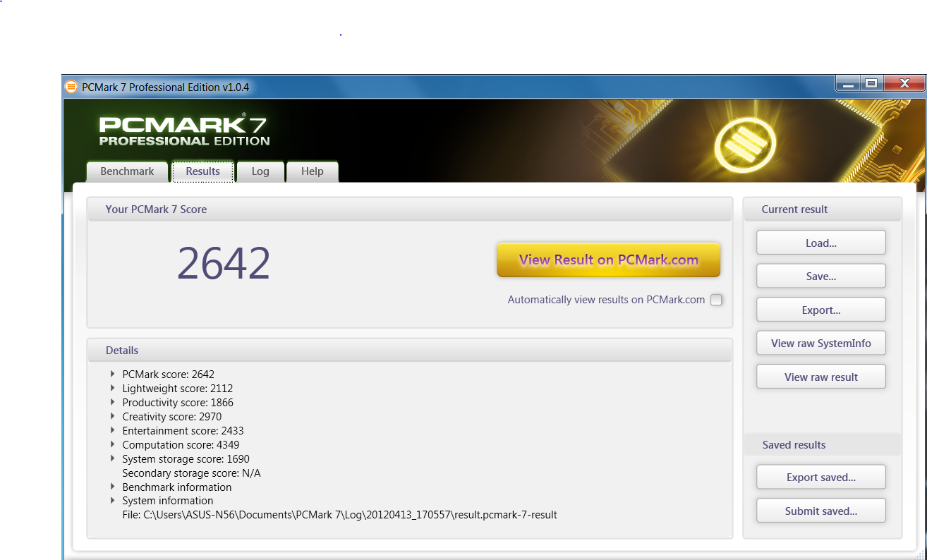Click the Save... button

pos(821,276)
